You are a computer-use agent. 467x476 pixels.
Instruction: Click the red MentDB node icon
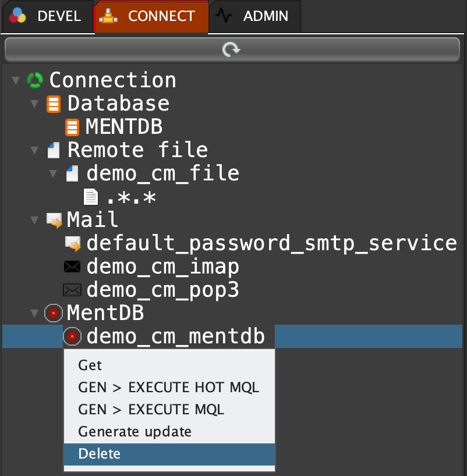54,313
